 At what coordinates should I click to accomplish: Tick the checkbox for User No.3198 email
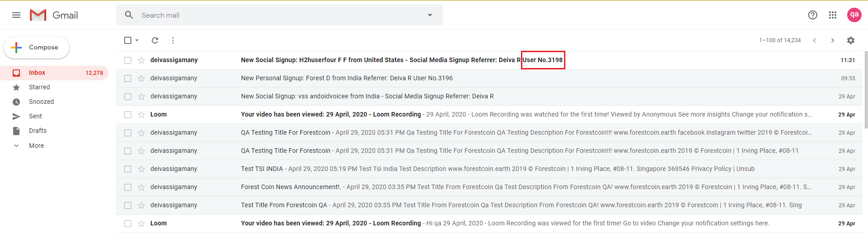128,60
